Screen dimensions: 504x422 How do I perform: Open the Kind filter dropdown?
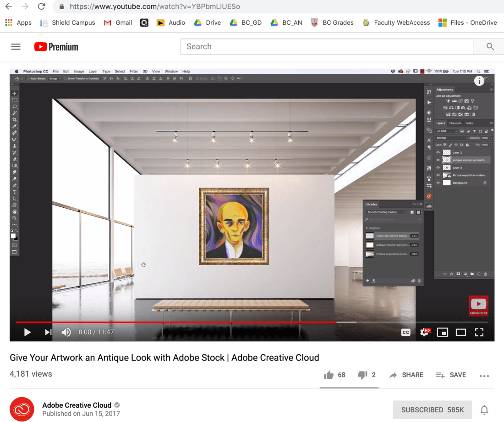pyautogui.click(x=450, y=131)
